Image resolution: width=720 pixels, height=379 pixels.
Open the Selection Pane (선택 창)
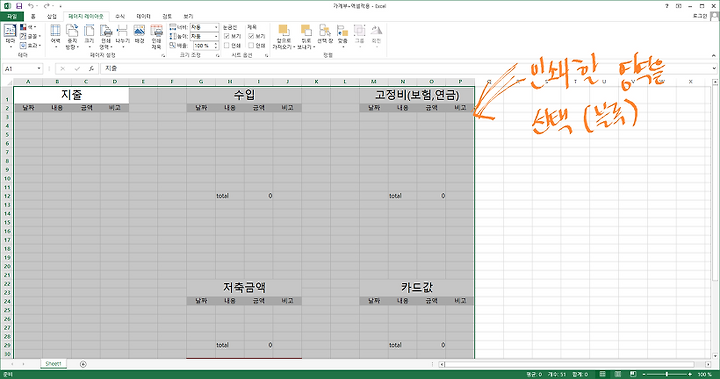pos(325,34)
